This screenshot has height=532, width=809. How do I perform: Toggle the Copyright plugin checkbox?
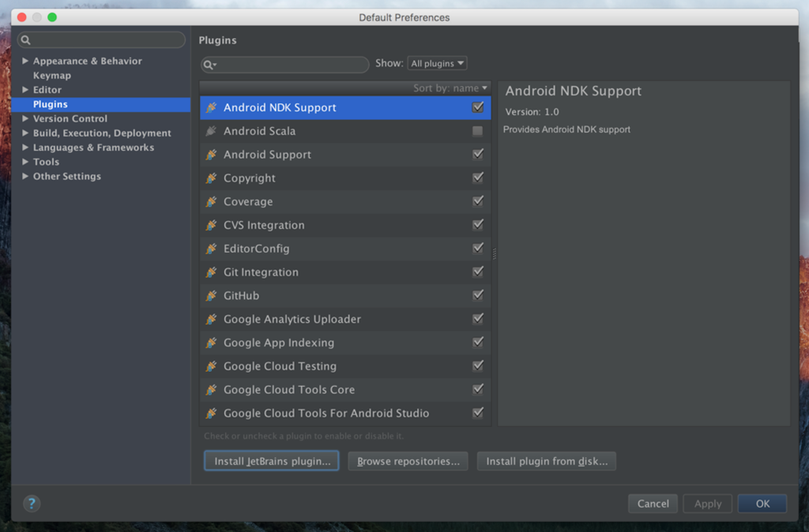[x=478, y=178]
